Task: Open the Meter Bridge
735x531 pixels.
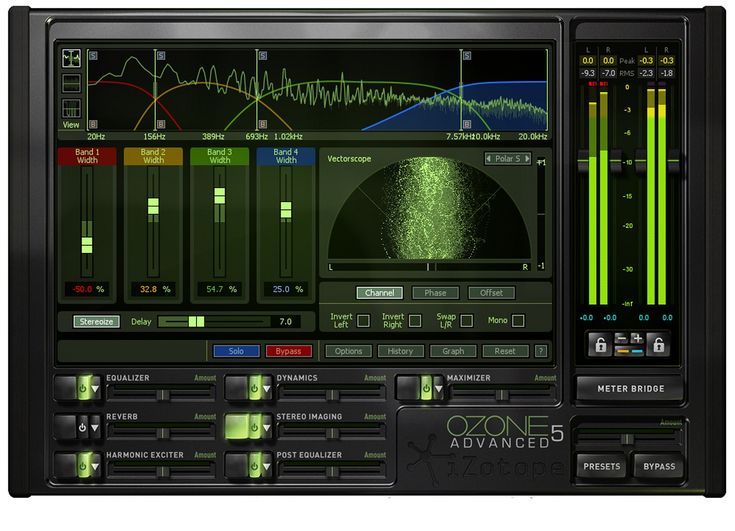Action: (630, 389)
